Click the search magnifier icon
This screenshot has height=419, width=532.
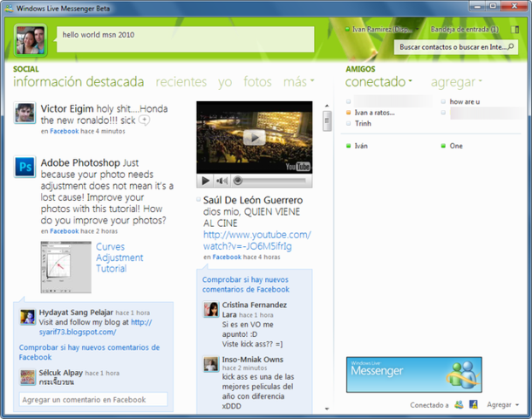pyautogui.click(x=510, y=47)
